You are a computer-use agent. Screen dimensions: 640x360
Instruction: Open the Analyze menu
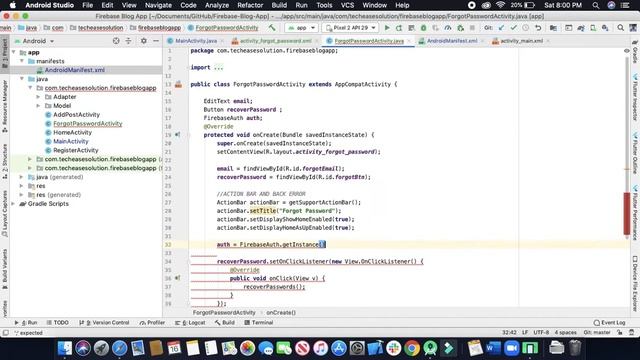tap(217, 5)
